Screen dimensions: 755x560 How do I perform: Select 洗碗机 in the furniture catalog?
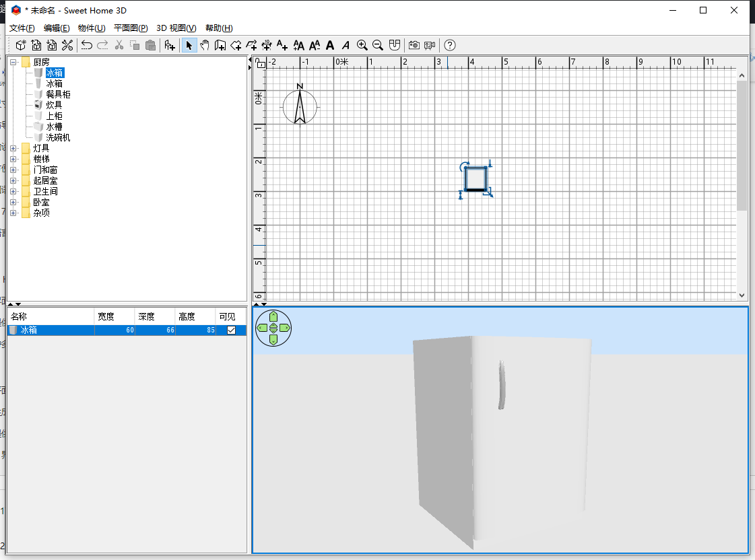tap(58, 137)
